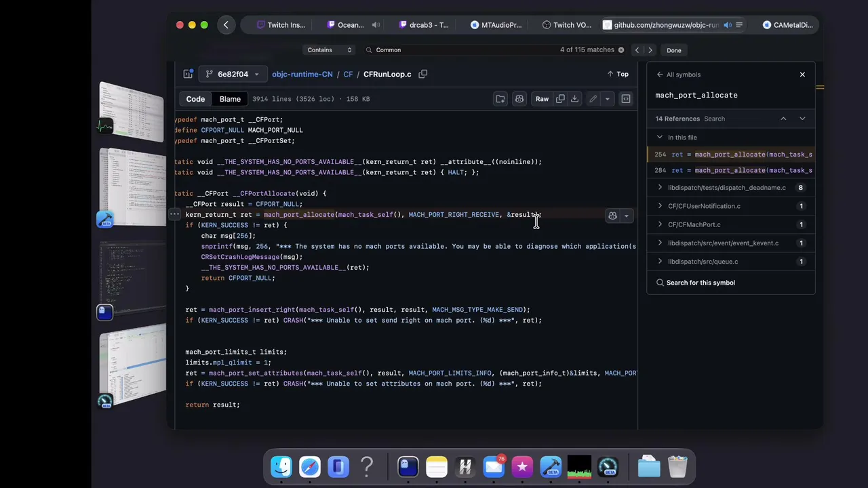Clear the find search text
Viewport: 868px width, 488px height.
coord(620,49)
